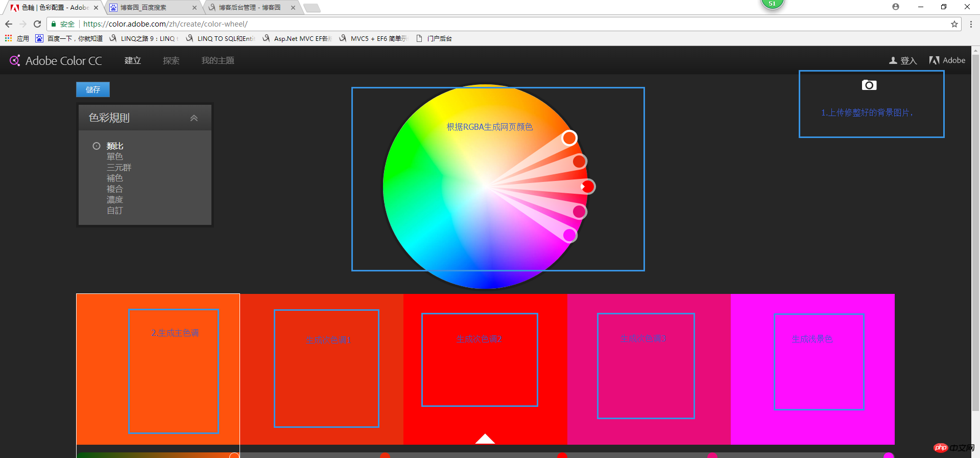Collapse the 色彩規則 panel using the chevron
The image size is (980, 458).
coord(194,118)
